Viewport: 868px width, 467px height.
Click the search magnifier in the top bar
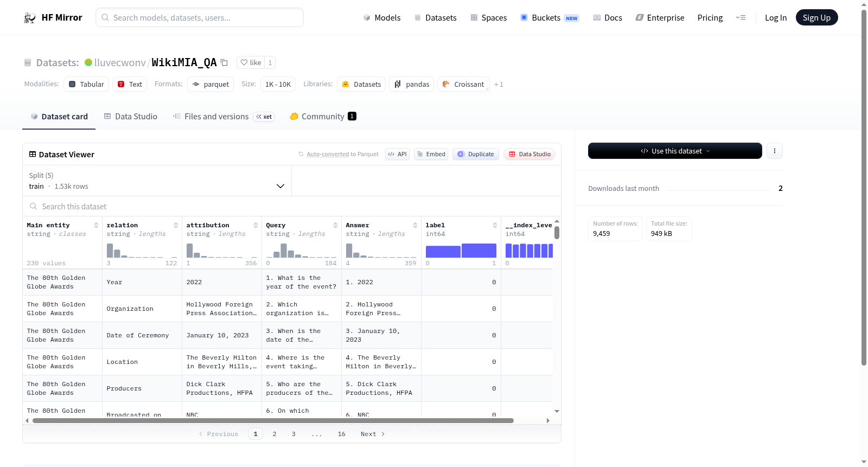pyautogui.click(x=105, y=18)
